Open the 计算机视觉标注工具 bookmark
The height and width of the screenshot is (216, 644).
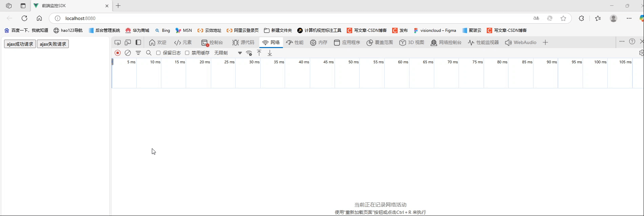(x=319, y=30)
